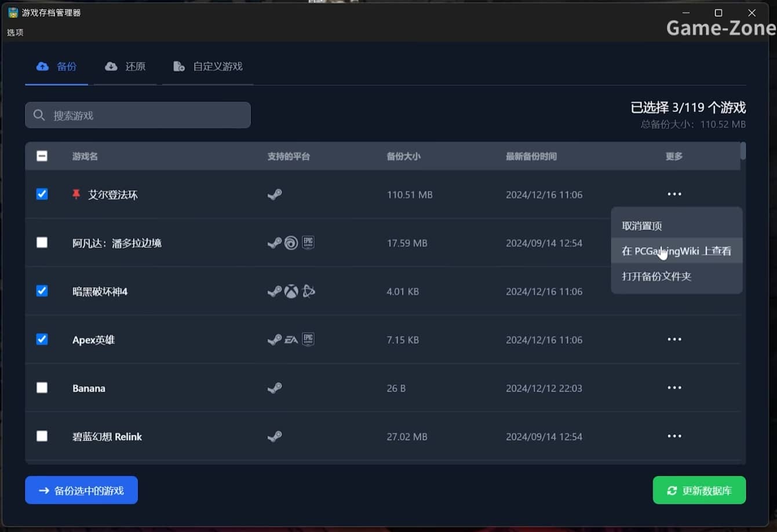This screenshot has width=777, height=532.
Task: Click the Xbox icon for 暗黑破坏神4
Action: [291, 291]
